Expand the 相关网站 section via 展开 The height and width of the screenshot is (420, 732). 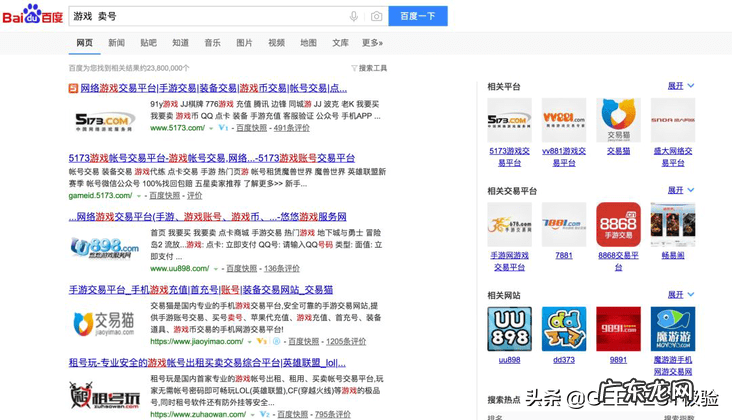point(681,294)
